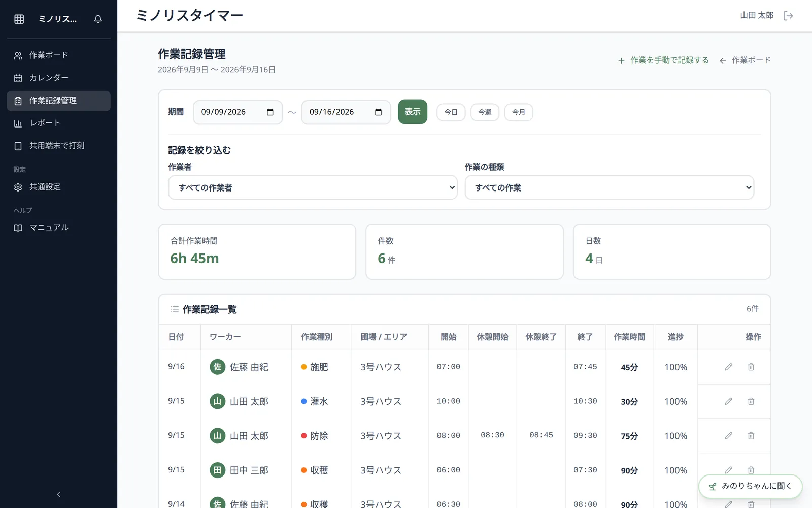This screenshot has width=812, height=508.
Task: Open 共用端末で打刻 in sidebar
Action: click(59, 146)
